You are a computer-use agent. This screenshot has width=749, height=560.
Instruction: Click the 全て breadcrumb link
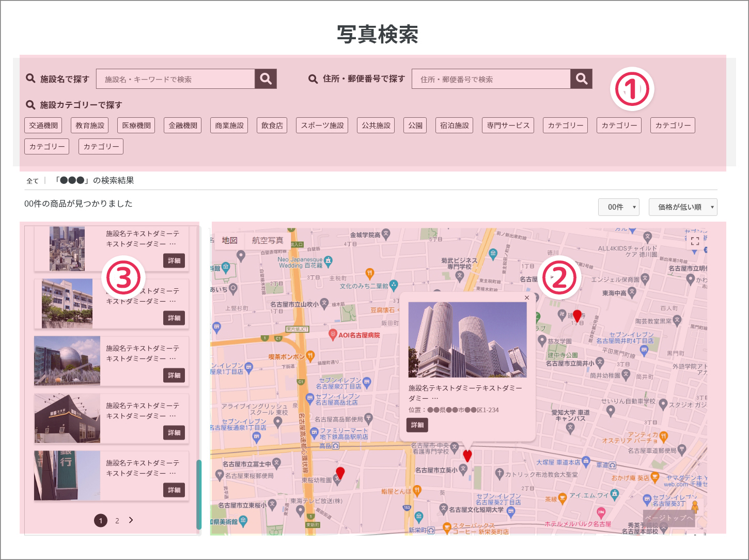point(33,181)
